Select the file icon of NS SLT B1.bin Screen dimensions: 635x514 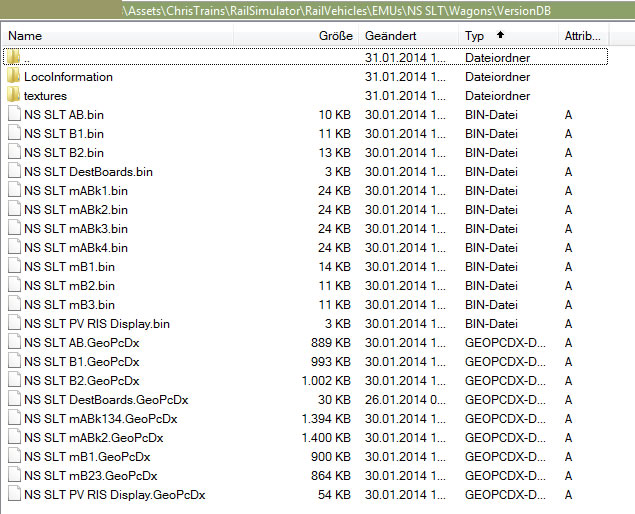click(14, 133)
